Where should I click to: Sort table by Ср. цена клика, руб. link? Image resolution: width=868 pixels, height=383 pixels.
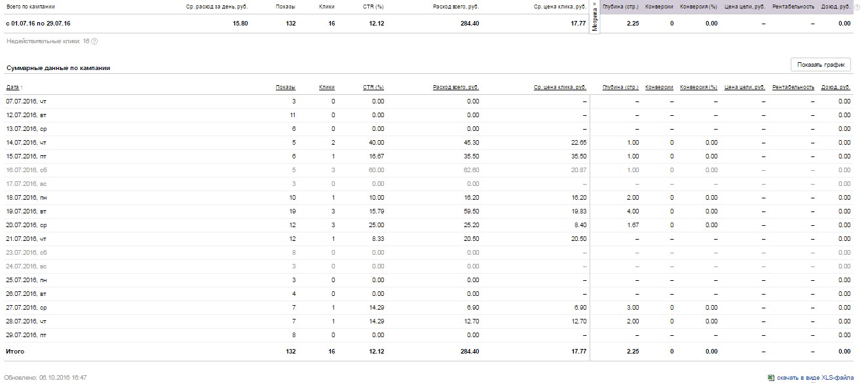tap(560, 87)
